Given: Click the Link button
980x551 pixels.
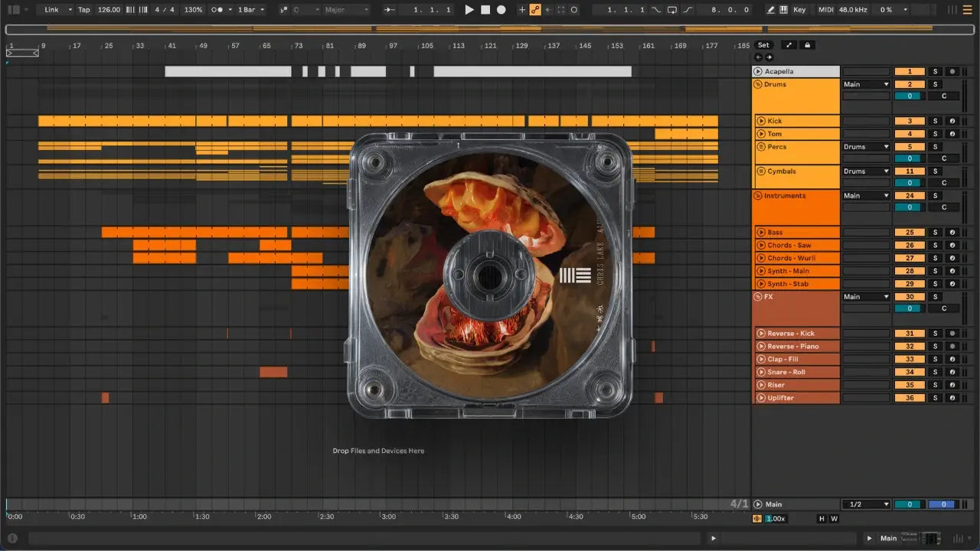Looking at the screenshot, I should point(51,10).
